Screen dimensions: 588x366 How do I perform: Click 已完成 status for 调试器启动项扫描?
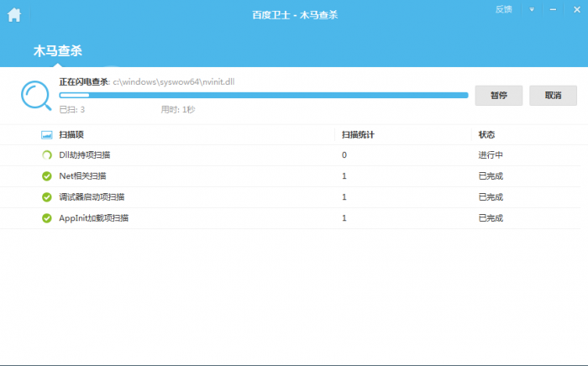[x=491, y=197]
